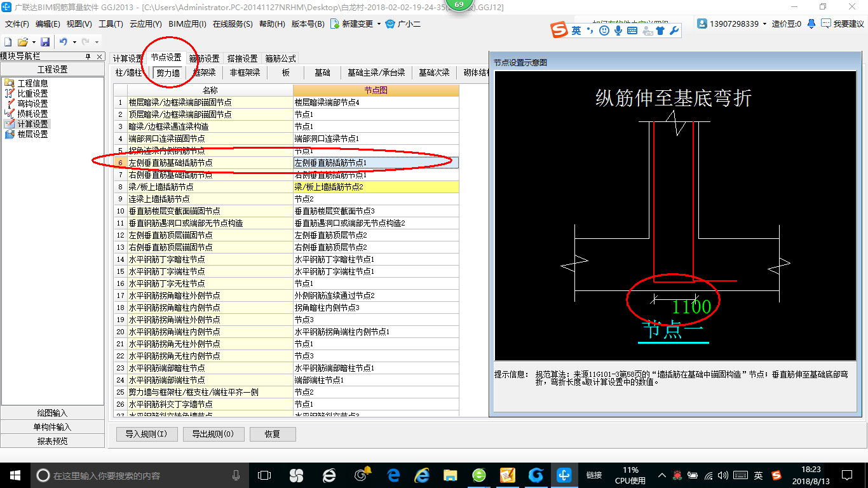
Task: Pin the 模块导航栏 panel
Action: click(89, 57)
